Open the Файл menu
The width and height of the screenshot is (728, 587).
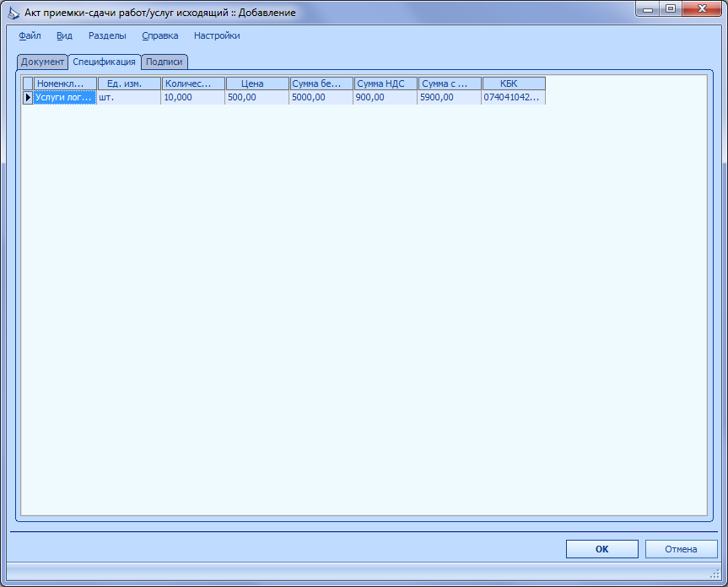click(x=30, y=35)
